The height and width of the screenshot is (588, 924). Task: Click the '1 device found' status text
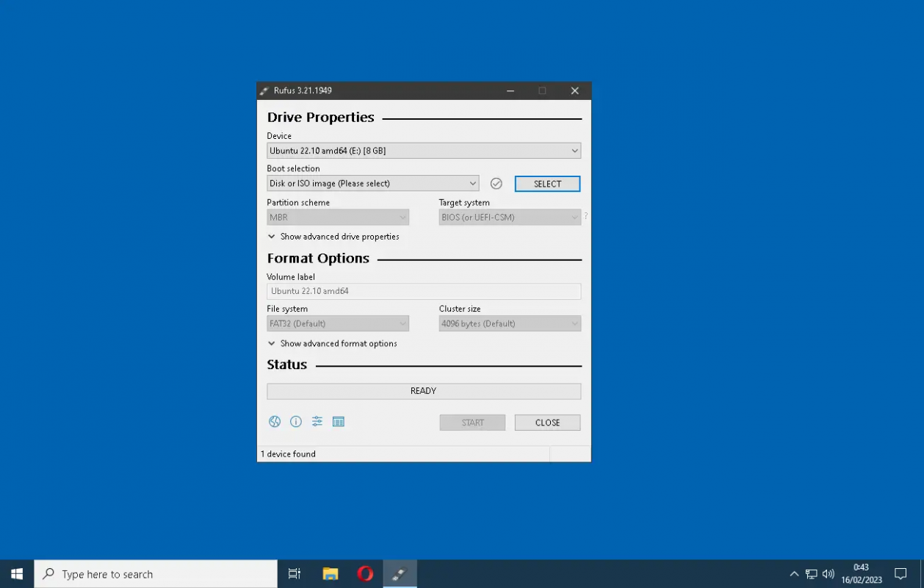(x=288, y=454)
